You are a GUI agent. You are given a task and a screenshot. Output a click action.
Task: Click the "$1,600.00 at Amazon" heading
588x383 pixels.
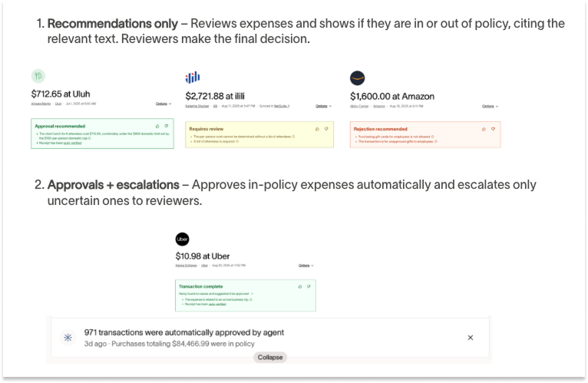point(392,96)
